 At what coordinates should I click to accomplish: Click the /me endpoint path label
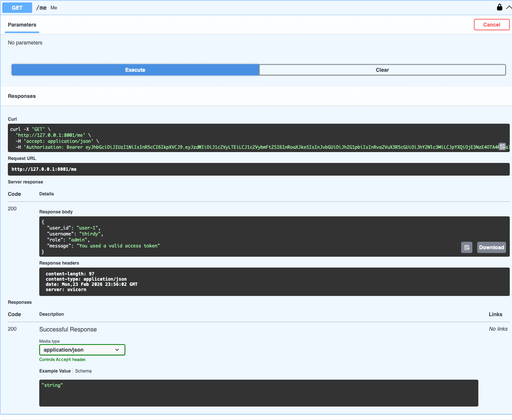tap(41, 7)
